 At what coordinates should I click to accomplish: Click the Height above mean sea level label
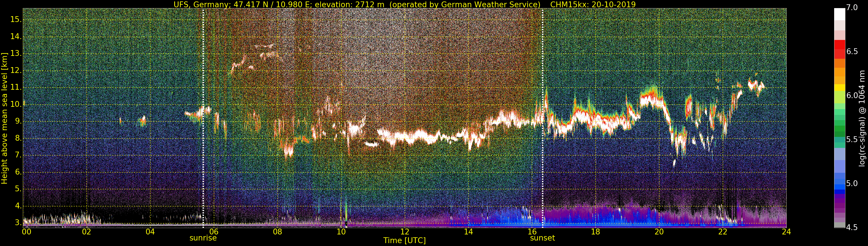click(x=4, y=118)
